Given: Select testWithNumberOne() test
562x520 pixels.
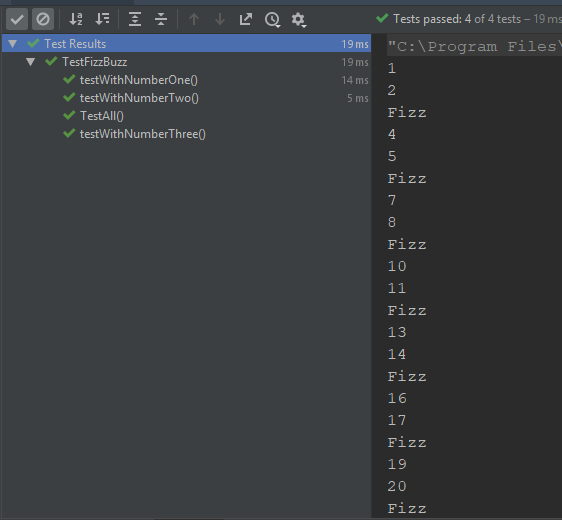Looking at the screenshot, I should pos(139,80).
